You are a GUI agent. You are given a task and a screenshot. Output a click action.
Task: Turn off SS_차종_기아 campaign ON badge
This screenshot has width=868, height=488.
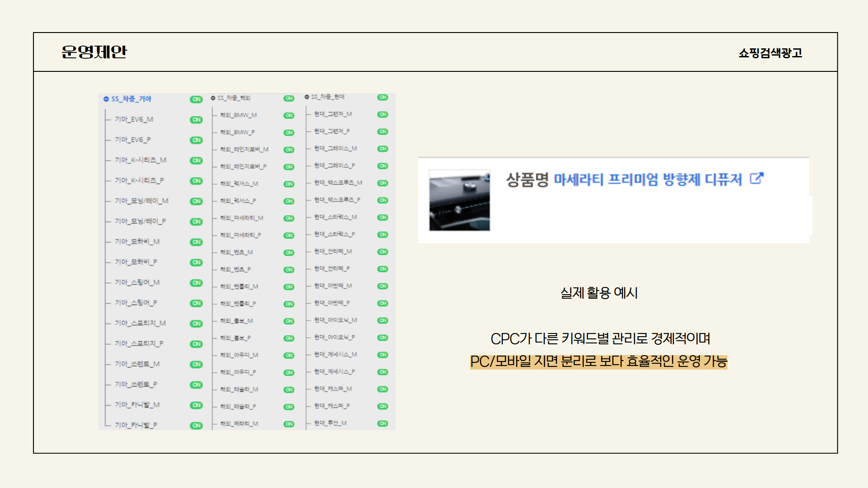pyautogui.click(x=196, y=99)
